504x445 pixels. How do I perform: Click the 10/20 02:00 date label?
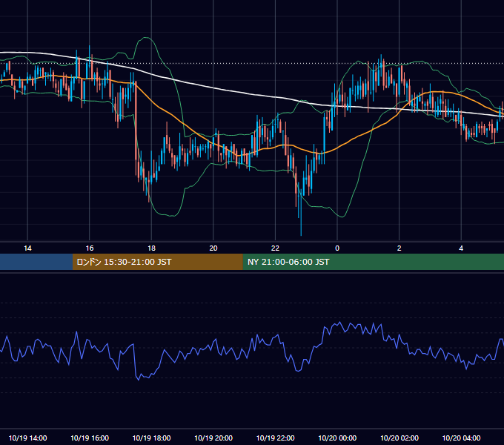399,438
